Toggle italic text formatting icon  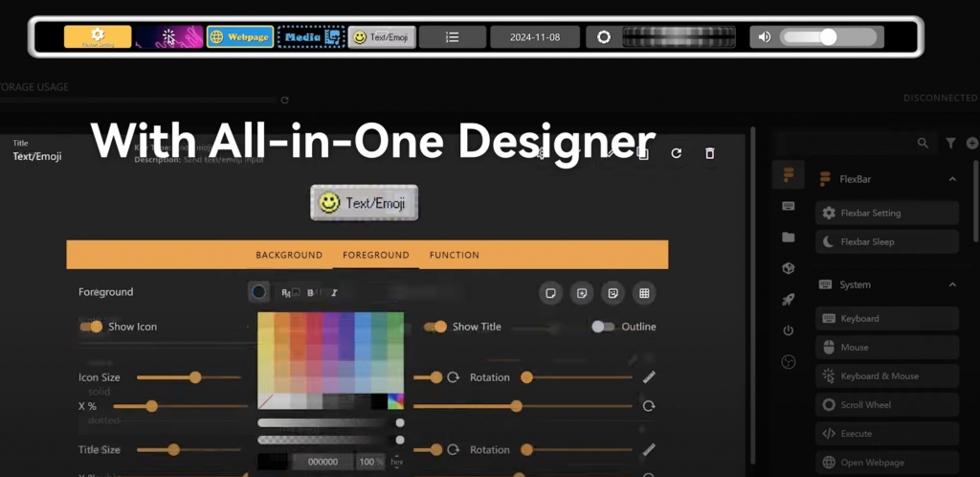[334, 292]
